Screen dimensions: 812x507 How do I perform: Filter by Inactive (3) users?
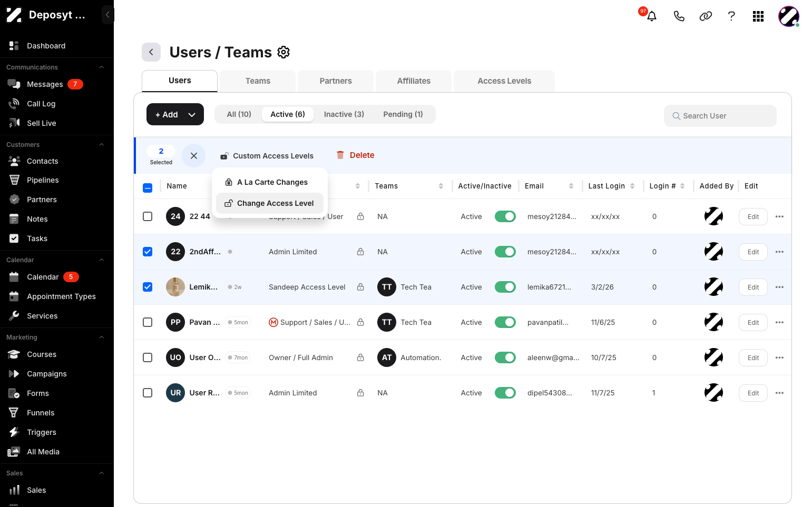click(344, 114)
